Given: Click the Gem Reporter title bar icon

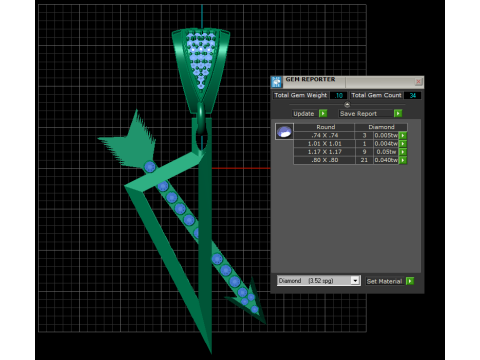Looking at the screenshot, I should tap(277, 82).
